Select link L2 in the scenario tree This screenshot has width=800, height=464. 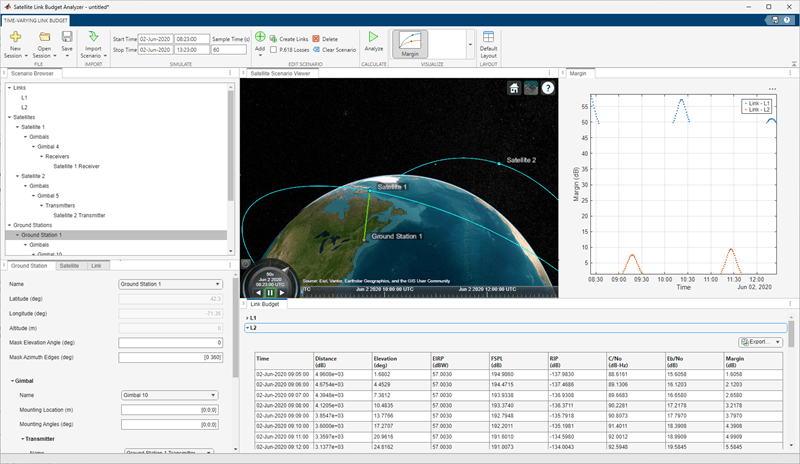(x=24, y=107)
